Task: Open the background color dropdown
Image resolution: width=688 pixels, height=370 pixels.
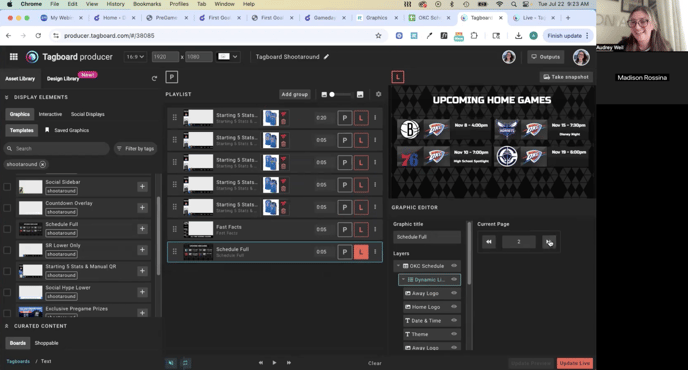Action: click(x=228, y=57)
